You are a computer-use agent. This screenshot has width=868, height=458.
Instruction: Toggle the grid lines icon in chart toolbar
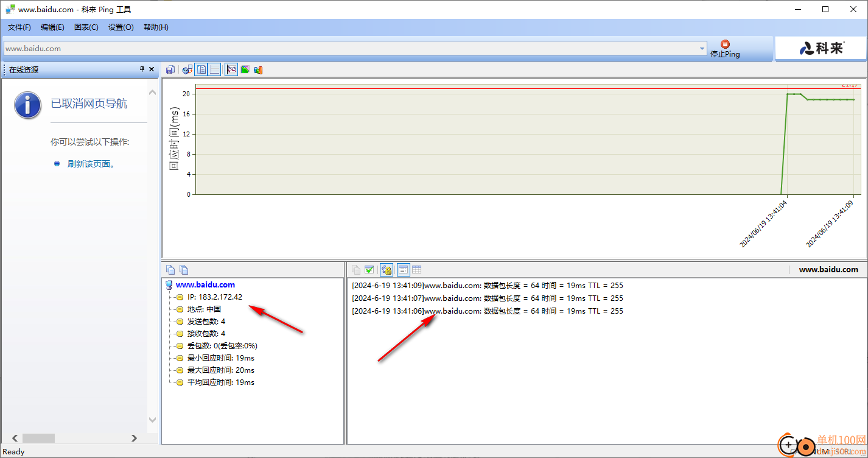tap(215, 70)
